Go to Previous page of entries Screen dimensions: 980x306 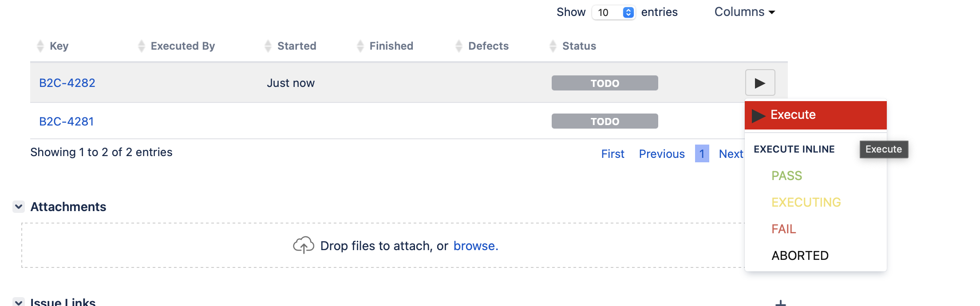(661, 154)
